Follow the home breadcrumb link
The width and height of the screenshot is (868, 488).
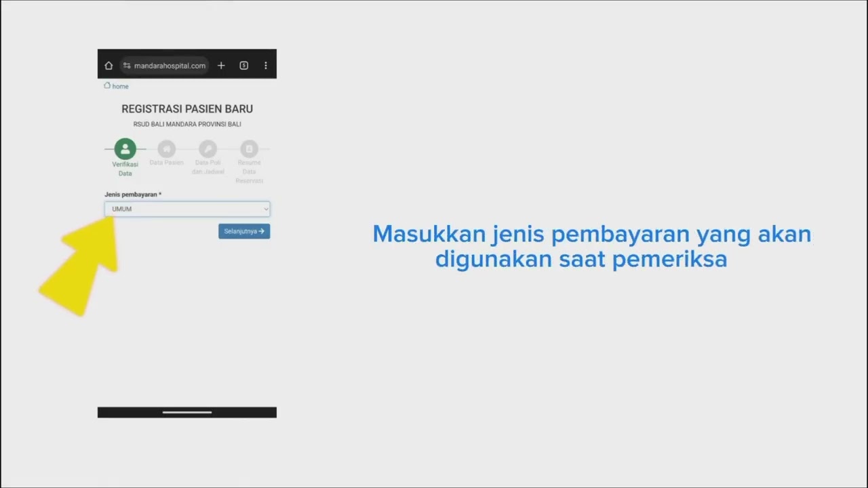pyautogui.click(x=116, y=86)
